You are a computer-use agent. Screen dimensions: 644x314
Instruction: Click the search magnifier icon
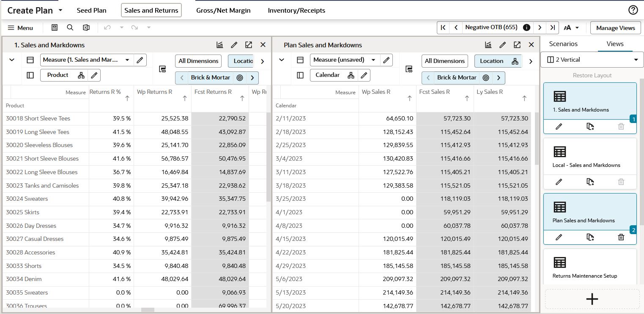[x=70, y=27]
